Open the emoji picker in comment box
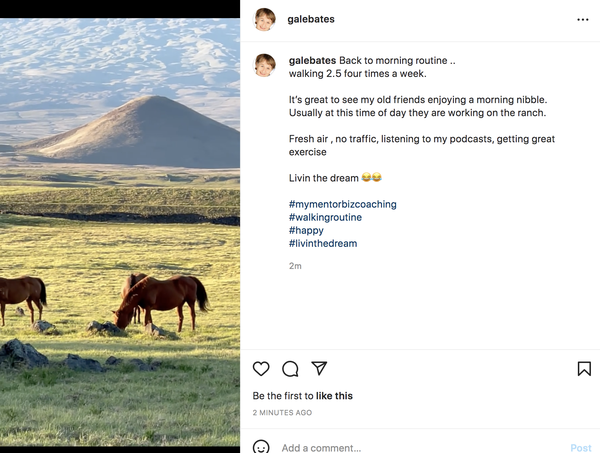This screenshot has width=600, height=453. [261, 447]
